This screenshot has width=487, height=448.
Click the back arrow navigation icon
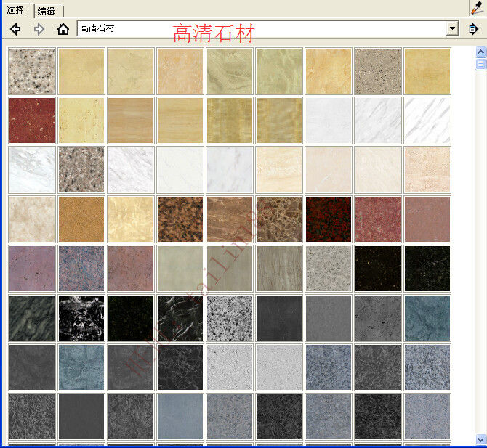[15, 29]
